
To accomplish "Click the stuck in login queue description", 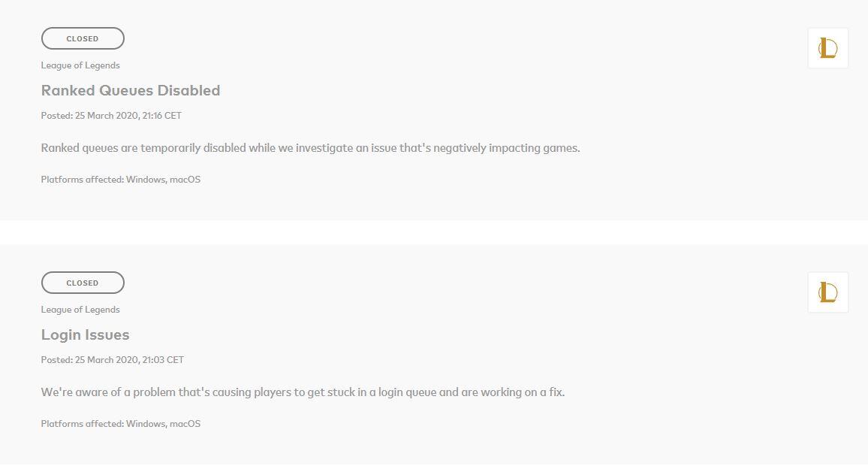I will point(303,392).
